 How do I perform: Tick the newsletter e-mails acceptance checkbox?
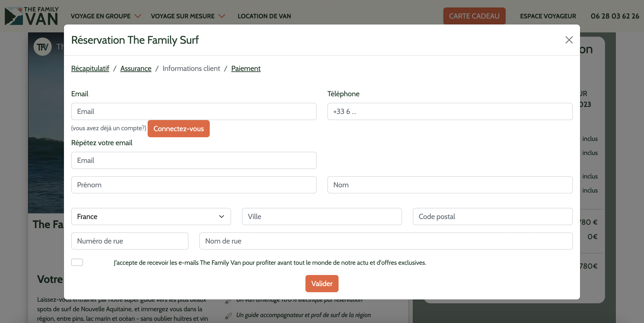click(77, 262)
